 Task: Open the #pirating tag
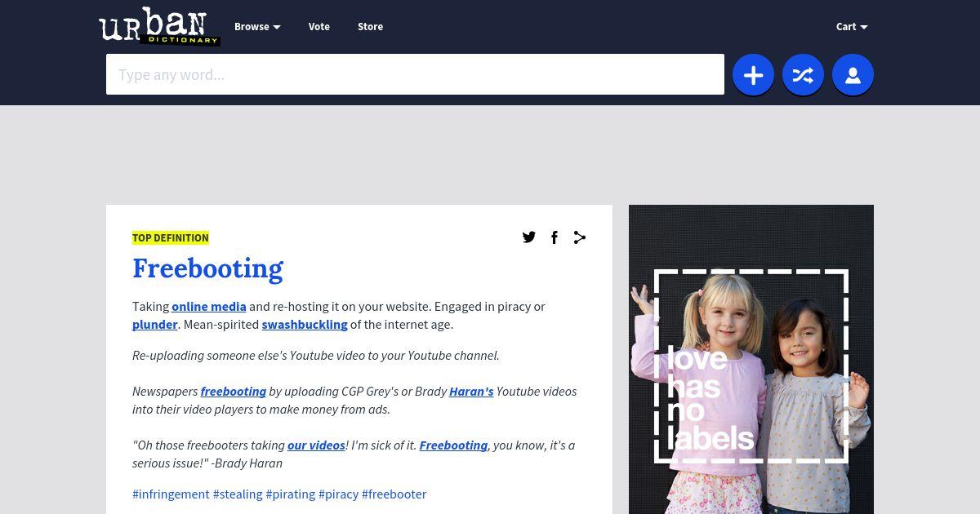pyautogui.click(x=291, y=494)
